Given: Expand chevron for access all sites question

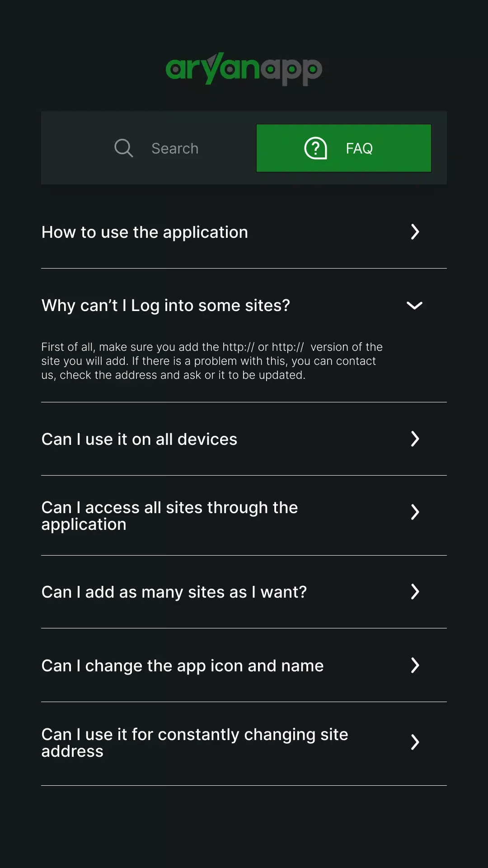Looking at the screenshot, I should click(x=415, y=512).
